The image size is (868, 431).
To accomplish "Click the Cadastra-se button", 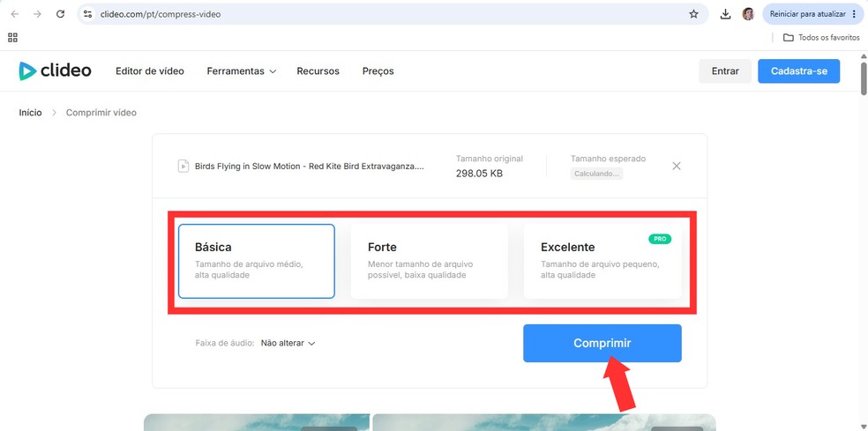I will pyautogui.click(x=799, y=71).
